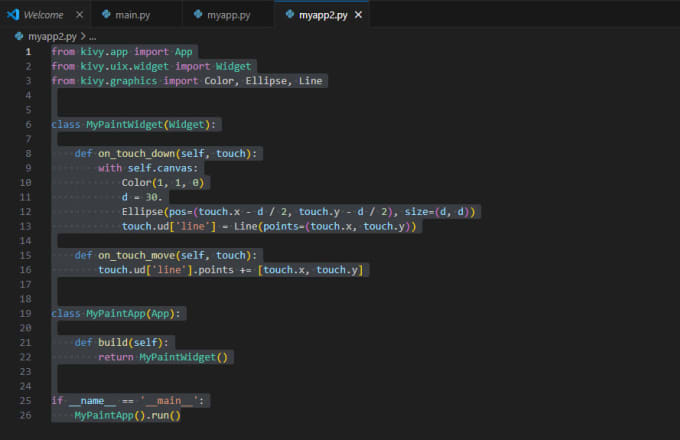
Task: Open the main.py tab
Action: point(132,15)
